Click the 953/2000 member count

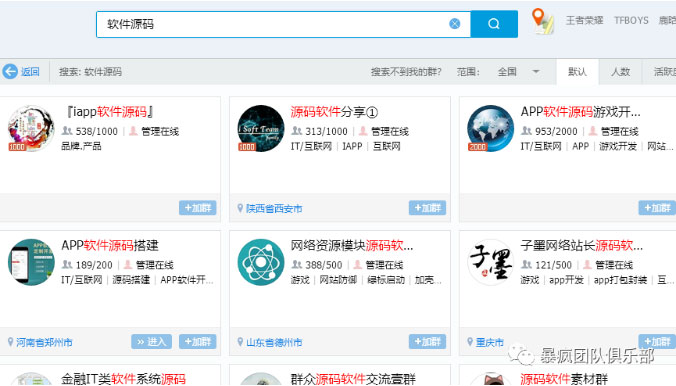pyautogui.click(x=556, y=131)
